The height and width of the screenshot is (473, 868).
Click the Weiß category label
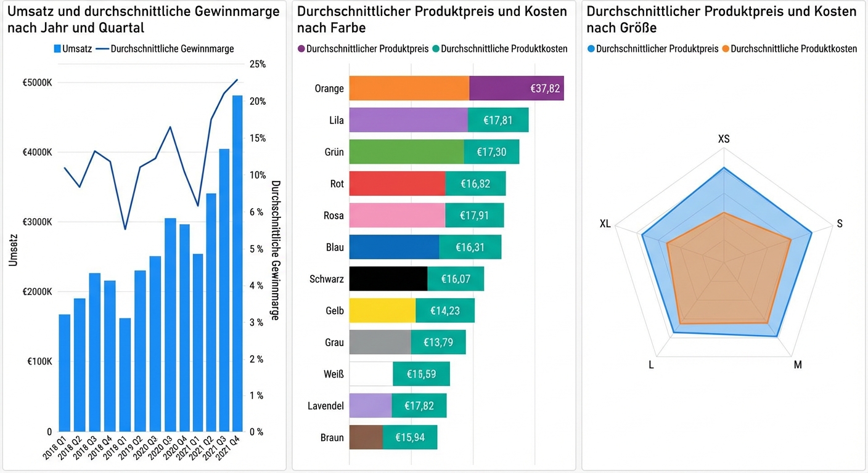pyautogui.click(x=334, y=374)
